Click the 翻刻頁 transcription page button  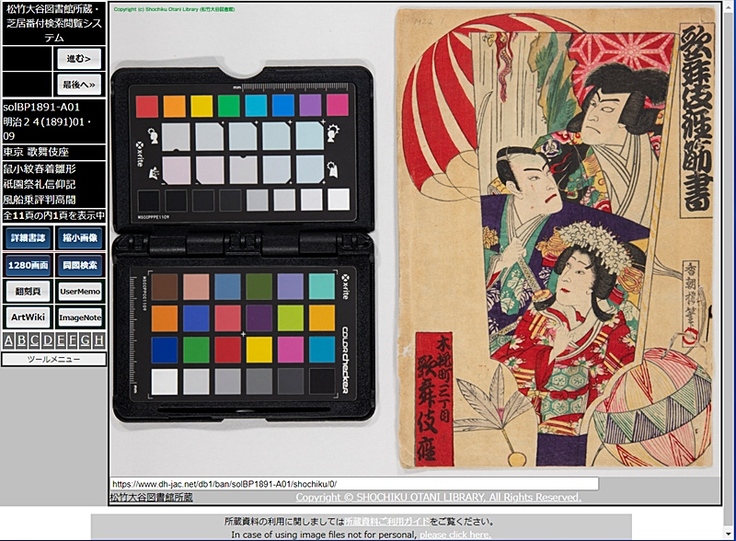pyautogui.click(x=28, y=291)
